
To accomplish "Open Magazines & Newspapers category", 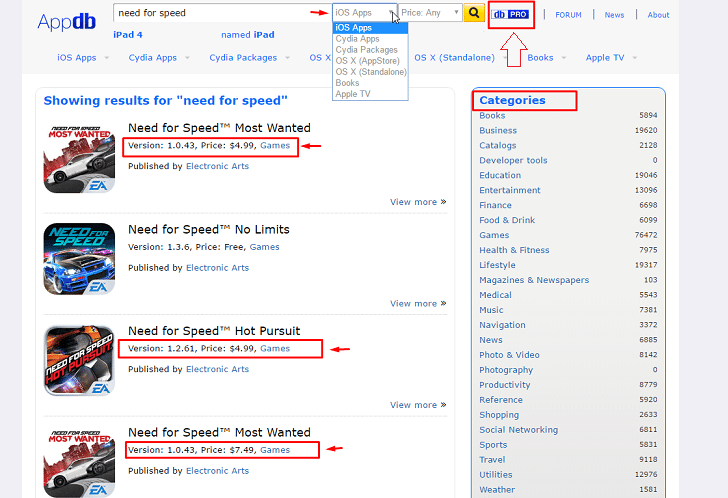I will tap(534, 280).
